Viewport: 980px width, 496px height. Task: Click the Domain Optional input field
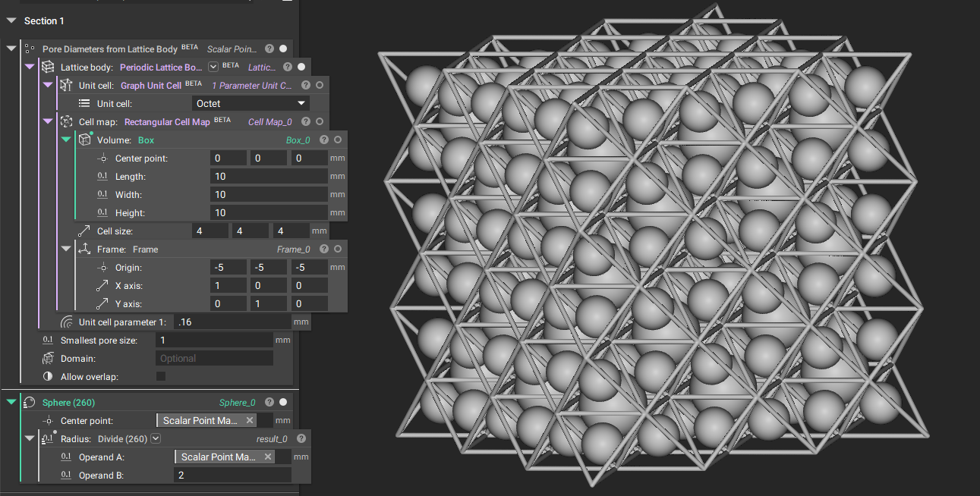click(x=214, y=358)
